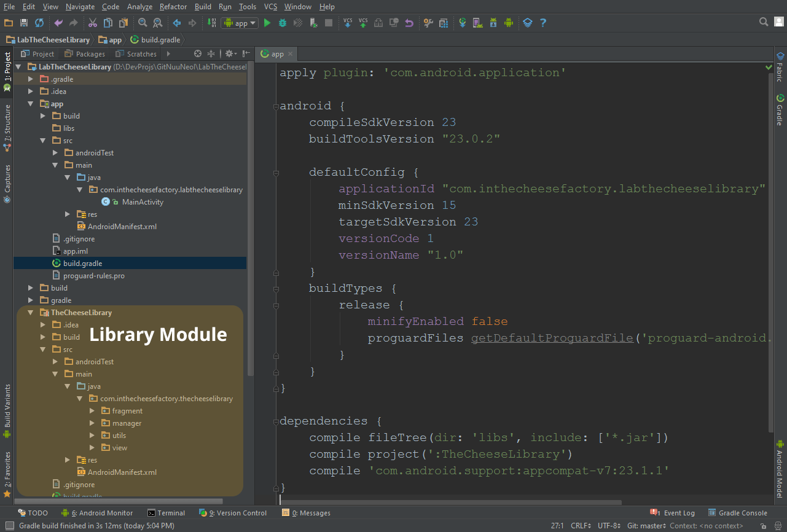Viewport: 787px width, 532px height.
Task: Hide project panel with hide icon
Action: coord(246,54)
